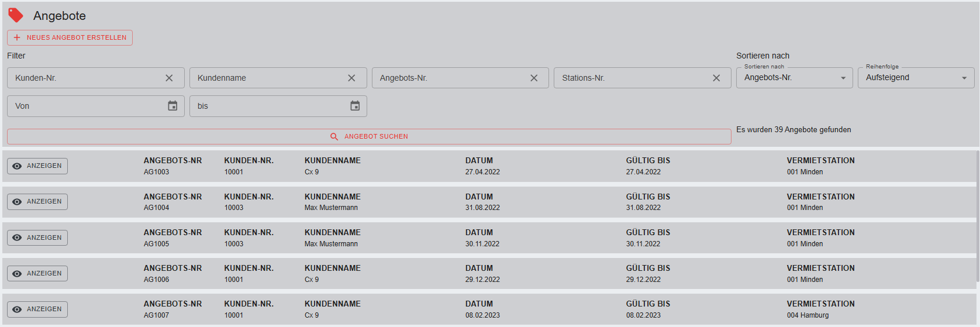
Task: Expand the Reihenfolge dropdown
Action: (916, 78)
